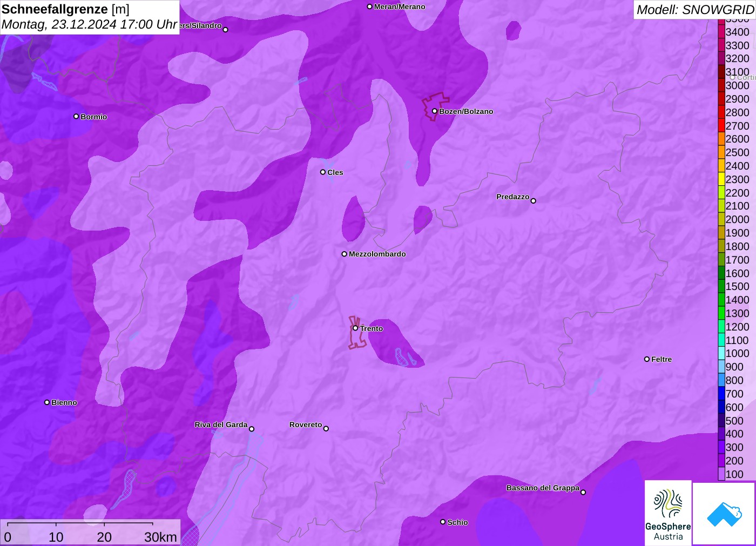Click the Silandro location marker

tap(226, 30)
